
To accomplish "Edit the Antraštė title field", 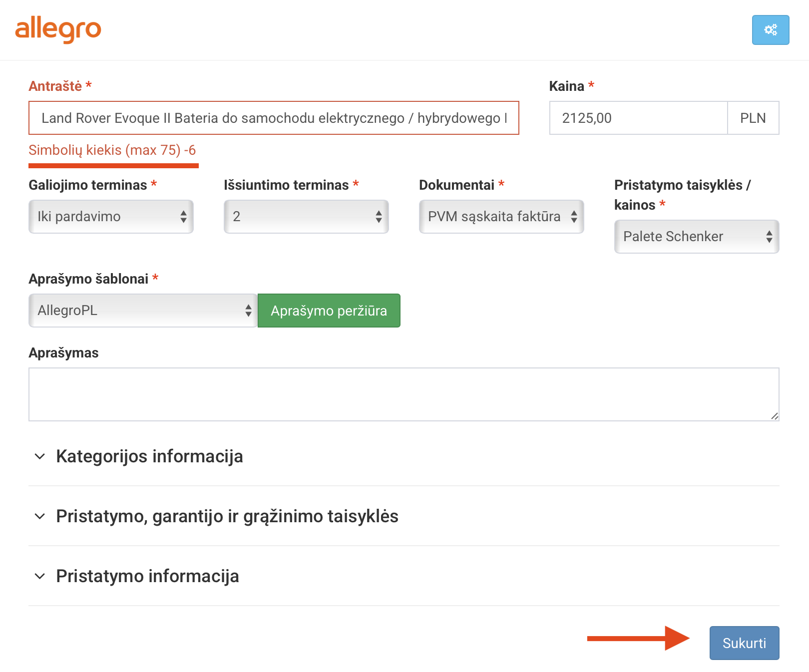I will pyautogui.click(x=274, y=118).
